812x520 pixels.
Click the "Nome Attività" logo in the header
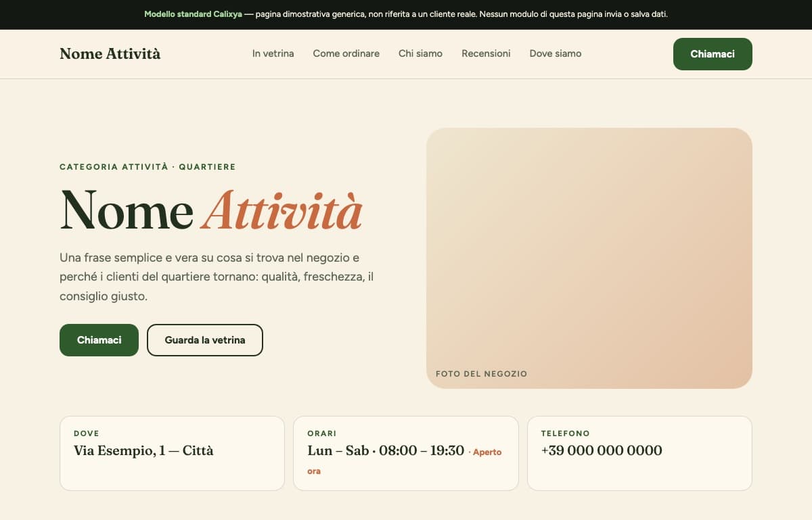110,54
